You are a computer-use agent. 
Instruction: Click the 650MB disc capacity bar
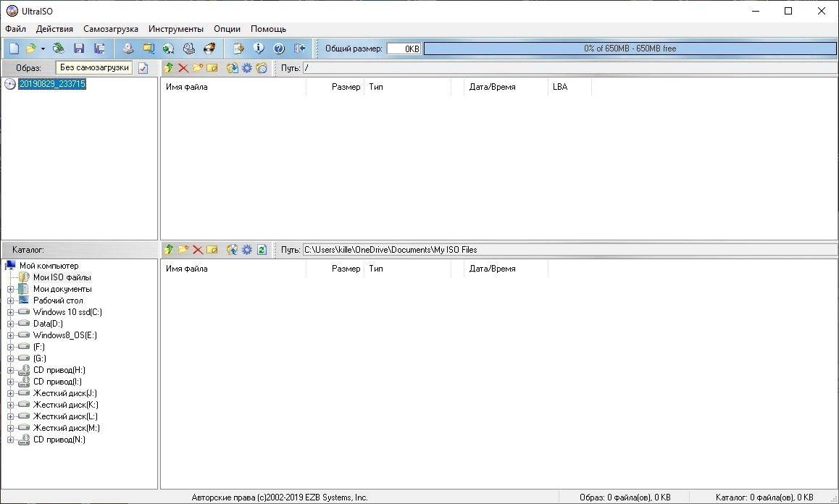pyautogui.click(x=630, y=49)
